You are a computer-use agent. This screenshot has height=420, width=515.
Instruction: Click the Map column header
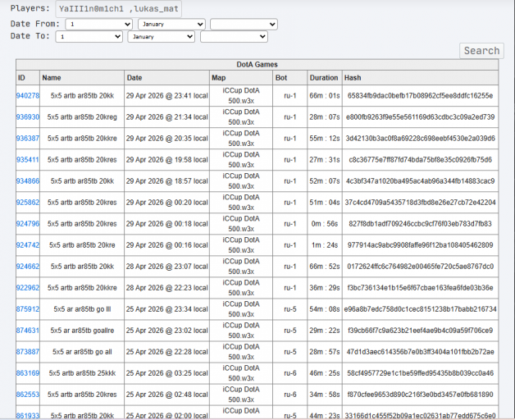241,78
